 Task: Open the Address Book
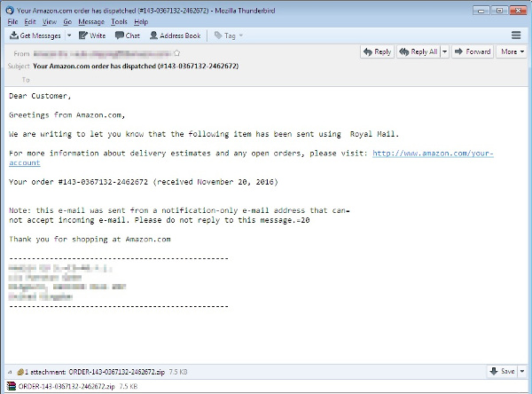(x=175, y=35)
